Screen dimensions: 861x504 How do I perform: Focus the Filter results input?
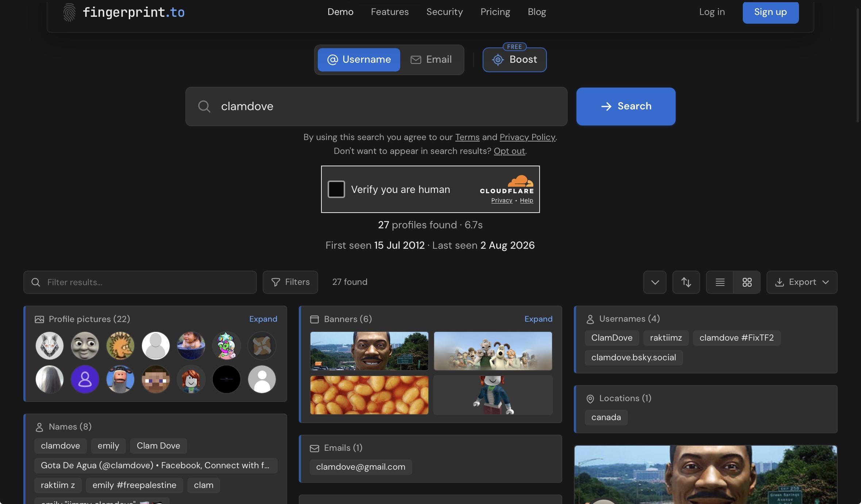(x=140, y=282)
